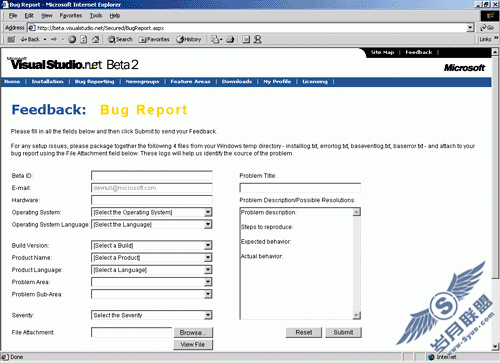Viewport: 500px width, 363px height.
Task: Open the History toolbar button
Action: coord(189,39)
